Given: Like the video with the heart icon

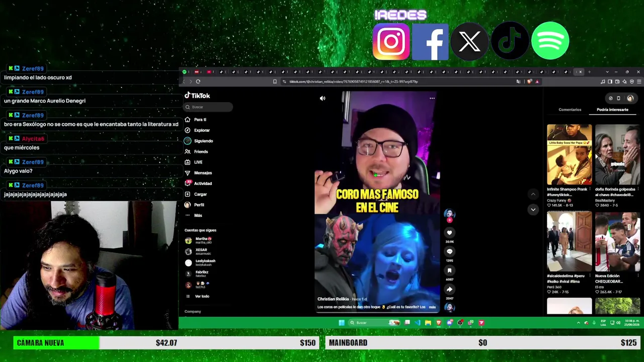Looking at the screenshot, I should point(449,233).
